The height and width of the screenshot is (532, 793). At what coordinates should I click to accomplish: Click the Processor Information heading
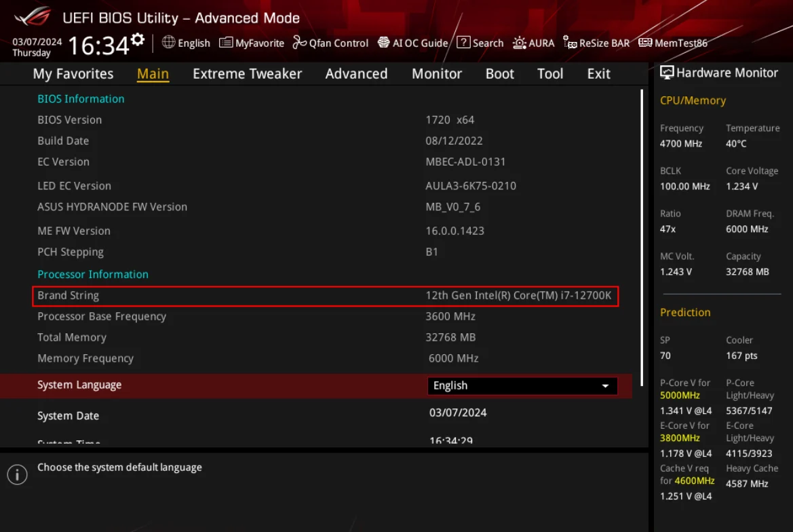click(93, 274)
